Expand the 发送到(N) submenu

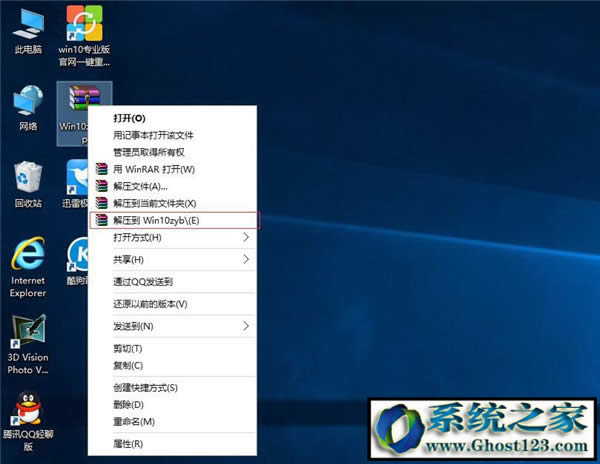point(247,326)
